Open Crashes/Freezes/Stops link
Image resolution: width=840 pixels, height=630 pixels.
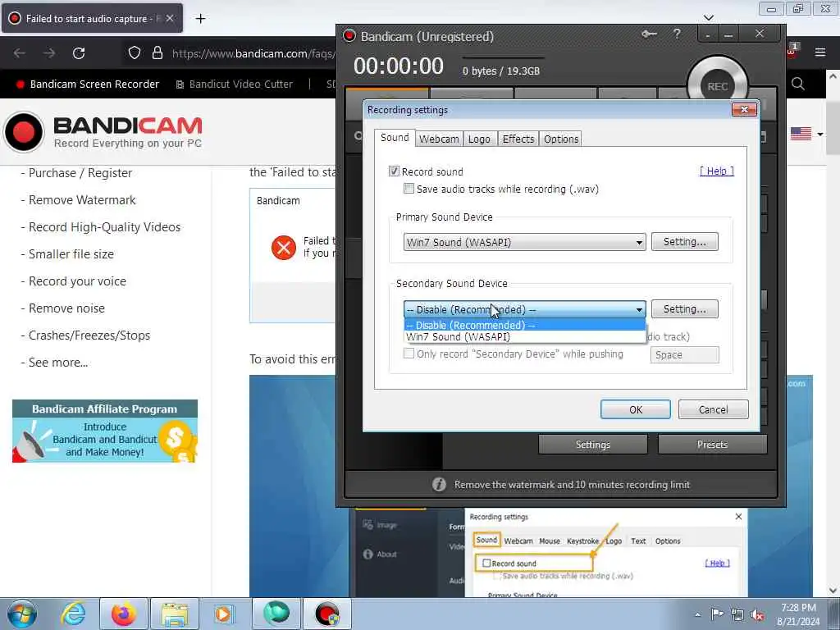click(89, 336)
